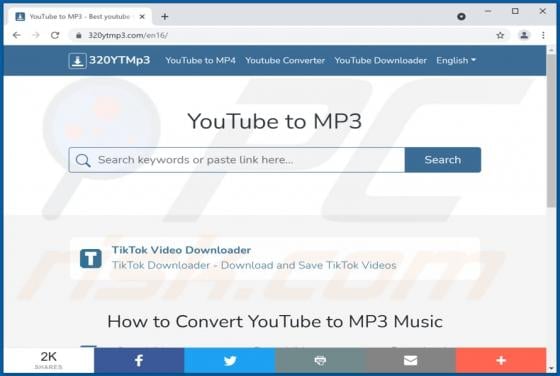
Task: Share the page on Facebook
Action: pos(139,360)
